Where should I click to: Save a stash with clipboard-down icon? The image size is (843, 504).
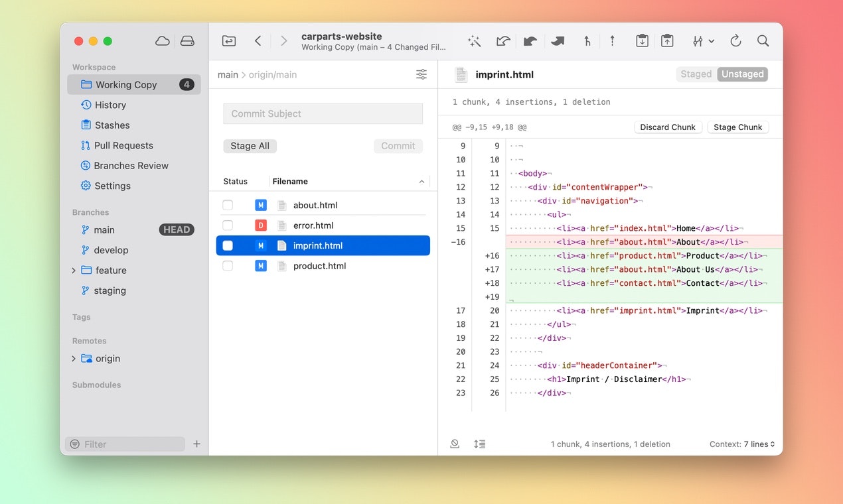point(642,41)
